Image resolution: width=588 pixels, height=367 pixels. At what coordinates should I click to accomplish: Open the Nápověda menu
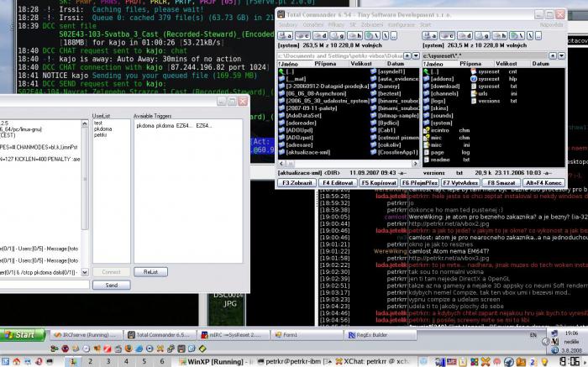pos(551,24)
